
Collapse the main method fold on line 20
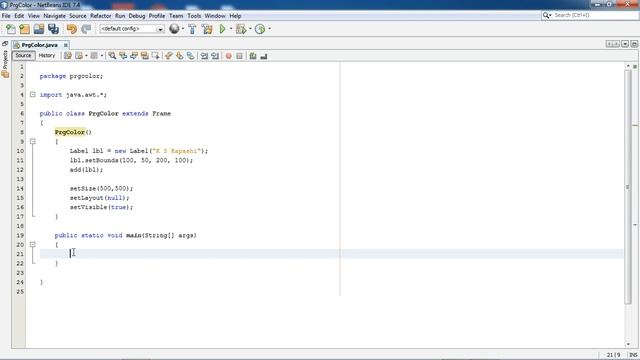tap(33, 244)
